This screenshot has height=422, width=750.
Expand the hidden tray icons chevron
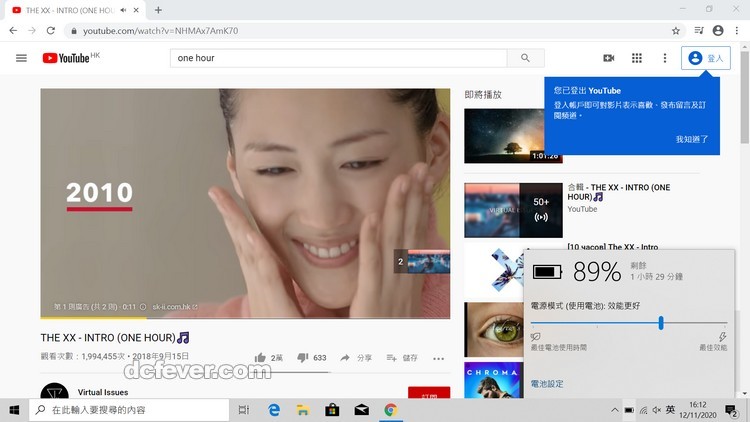point(615,410)
